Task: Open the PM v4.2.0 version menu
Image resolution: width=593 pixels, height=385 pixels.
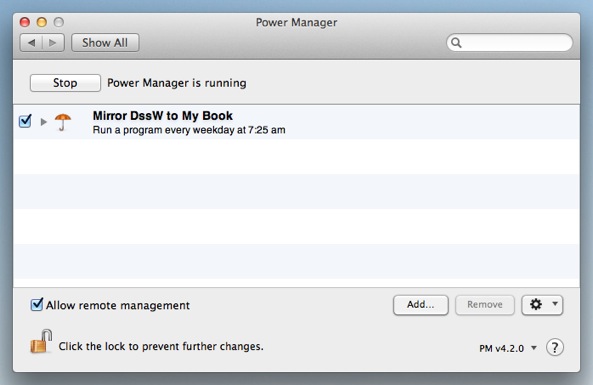Action: point(508,348)
